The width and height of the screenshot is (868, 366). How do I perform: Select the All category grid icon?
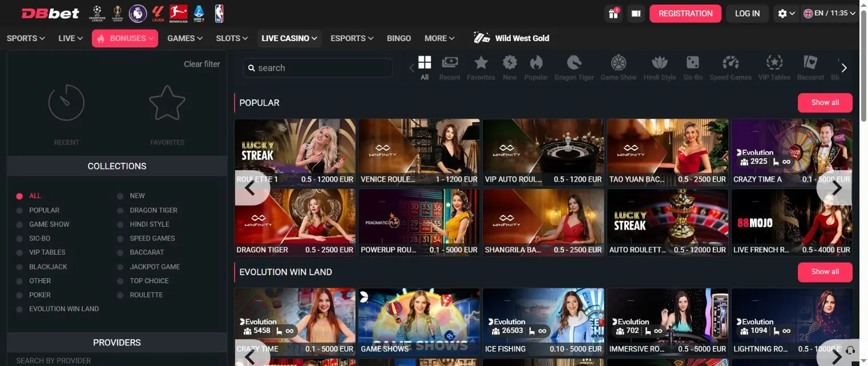point(425,67)
